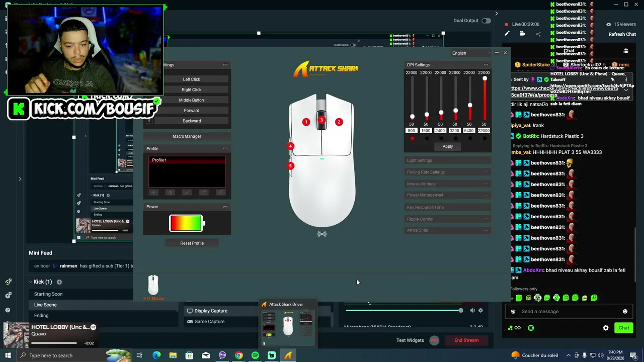Open Microsoft Store from the taskbar
The width and height of the screenshot is (644, 362).
click(x=189, y=355)
